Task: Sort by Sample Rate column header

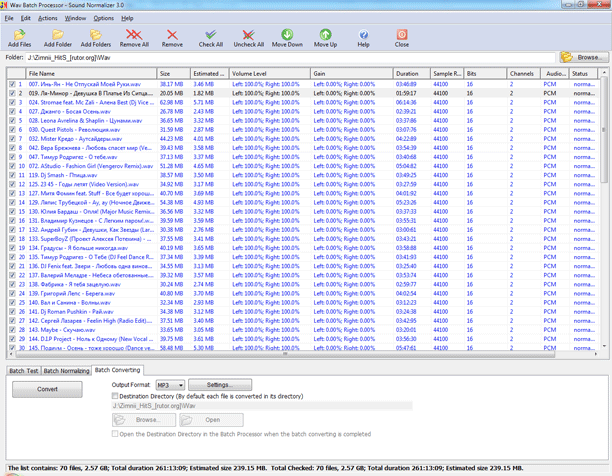Action: pyautogui.click(x=447, y=73)
